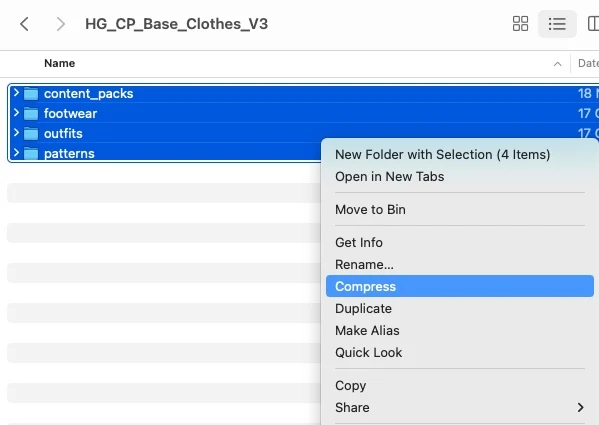Click the outfits folder icon
Viewport: 599px width, 425px height.
[x=31, y=133]
